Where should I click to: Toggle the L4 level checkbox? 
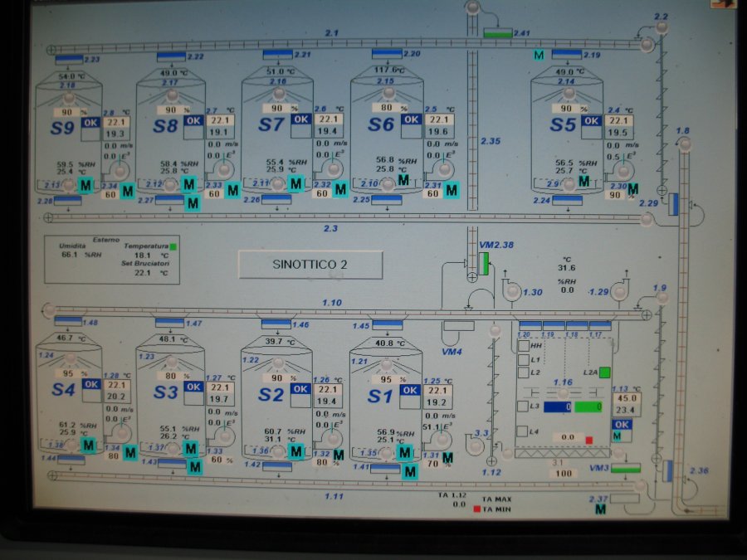522,431
